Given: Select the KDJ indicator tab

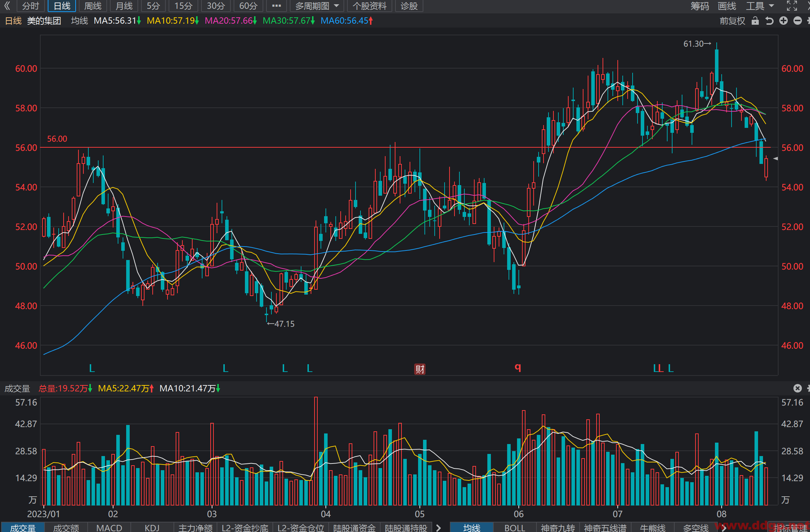Looking at the screenshot, I should (x=152, y=527).
